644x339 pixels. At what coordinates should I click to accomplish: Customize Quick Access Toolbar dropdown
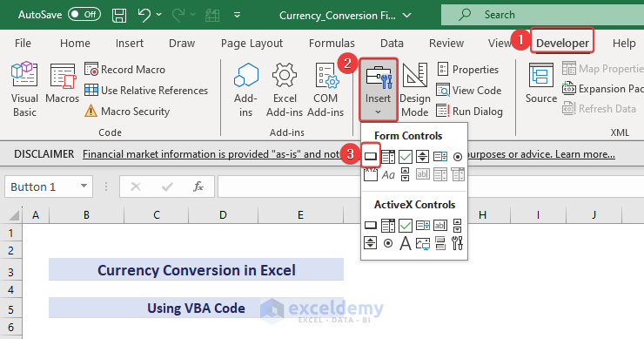[x=237, y=15]
